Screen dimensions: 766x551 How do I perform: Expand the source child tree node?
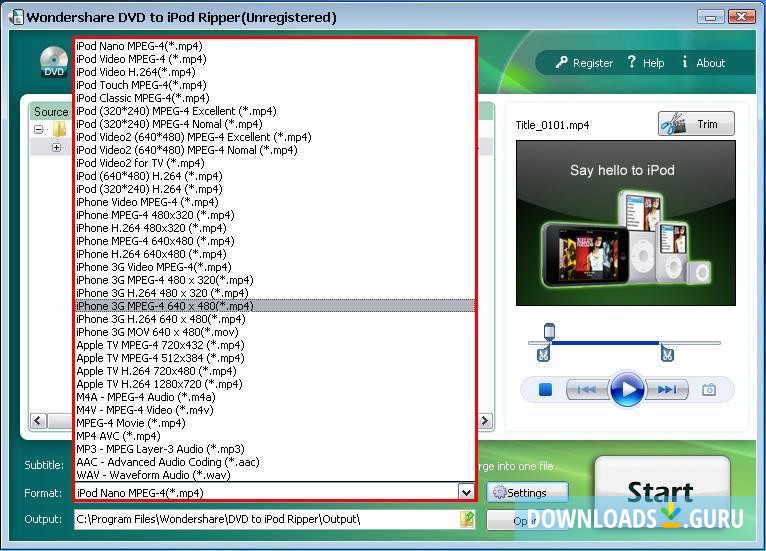[x=57, y=147]
